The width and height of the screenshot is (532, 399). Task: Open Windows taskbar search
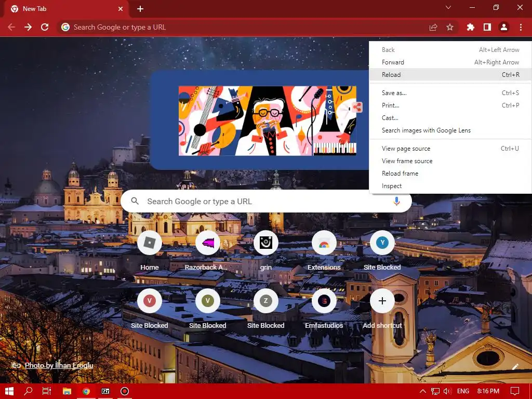tap(28, 391)
